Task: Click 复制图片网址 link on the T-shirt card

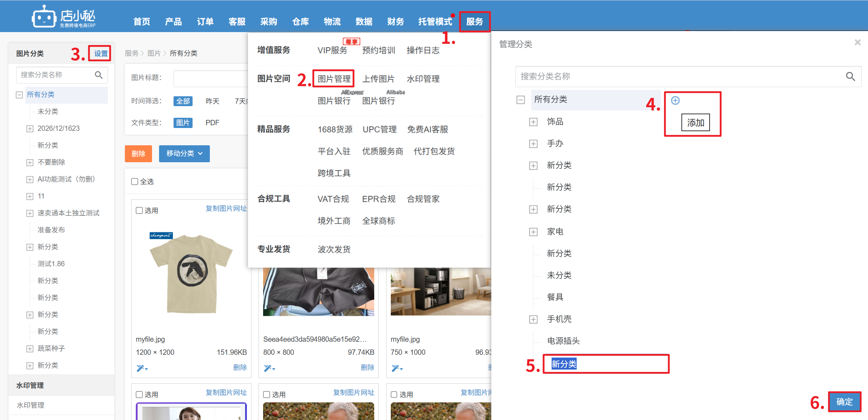Action: (x=226, y=208)
